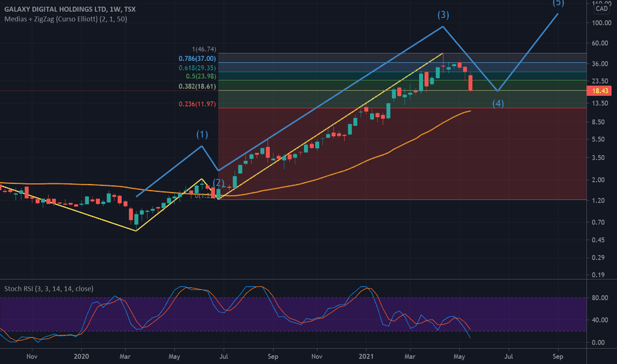Click the 18.43 current price tag
The width and height of the screenshot is (617, 364).
600,91
